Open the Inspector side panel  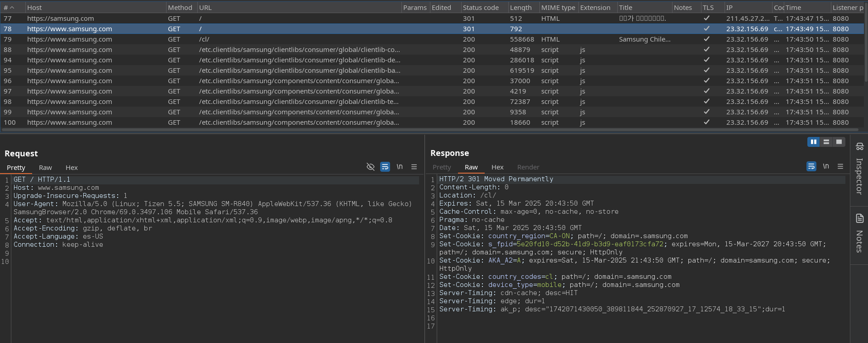859,168
